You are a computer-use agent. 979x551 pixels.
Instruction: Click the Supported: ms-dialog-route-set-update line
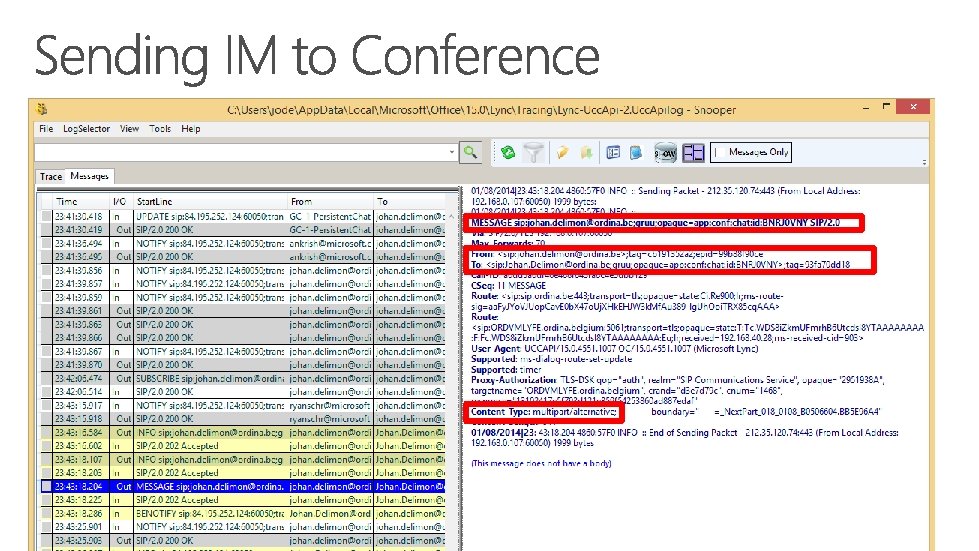click(551, 359)
